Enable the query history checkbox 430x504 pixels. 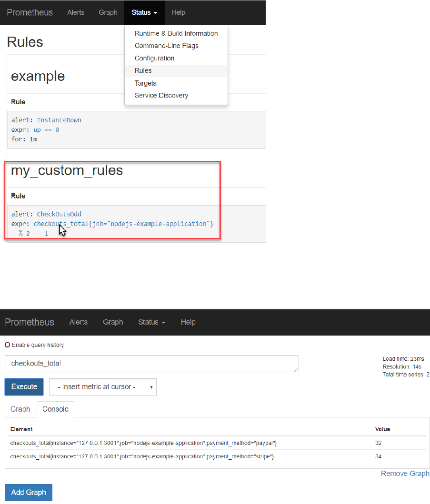click(x=8, y=345)
